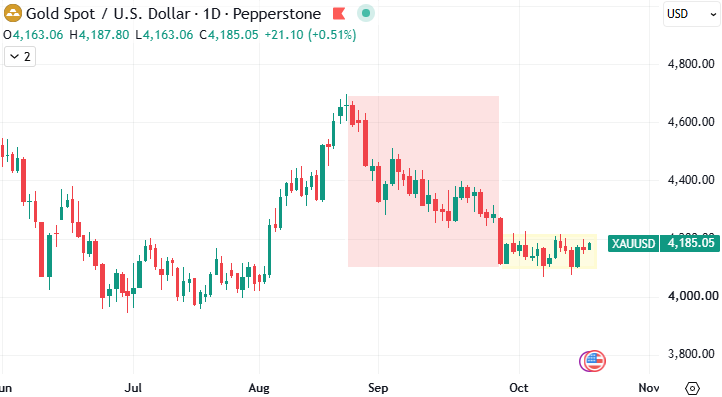The image size is (722, 397).
Task: Open the USD currency dropdown
Action: coord(692,14)
